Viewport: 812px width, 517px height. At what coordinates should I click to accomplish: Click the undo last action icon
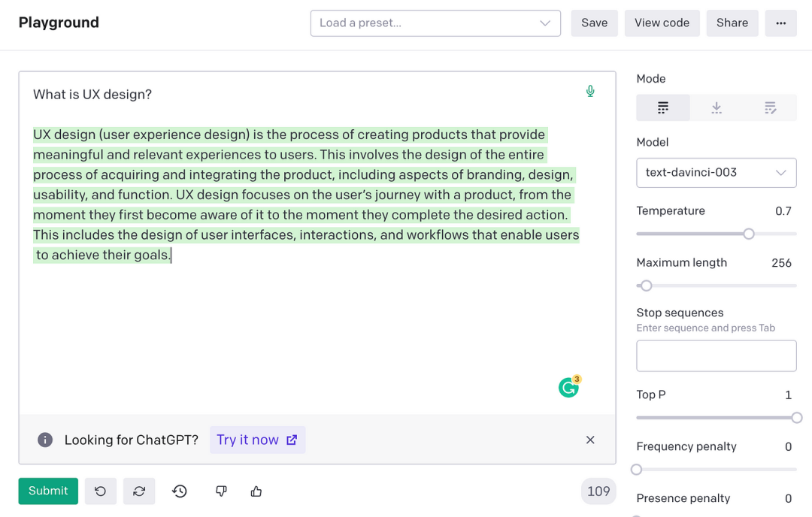tap(101, 491)
